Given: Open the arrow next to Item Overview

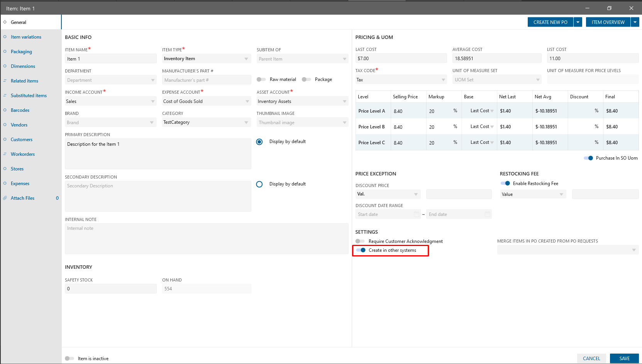Looking at the screenshot, I should click(x=635, y=22).
